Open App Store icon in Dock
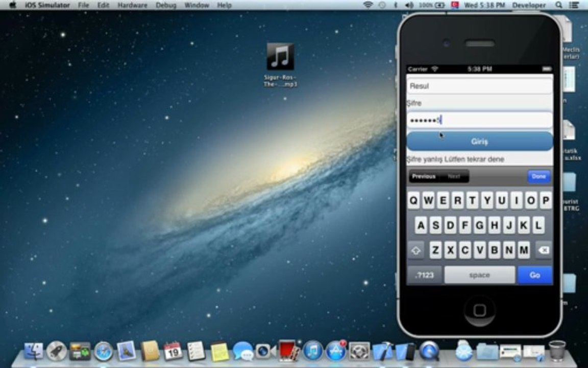This screenshot has width=588, height=368. point(336,352)
